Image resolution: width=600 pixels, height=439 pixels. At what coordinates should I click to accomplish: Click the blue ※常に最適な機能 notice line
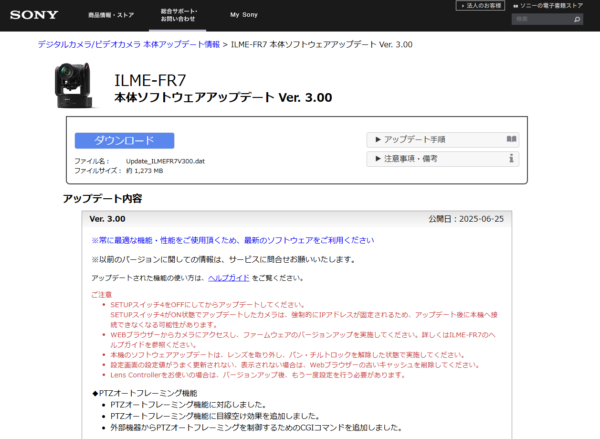[233, 240]
